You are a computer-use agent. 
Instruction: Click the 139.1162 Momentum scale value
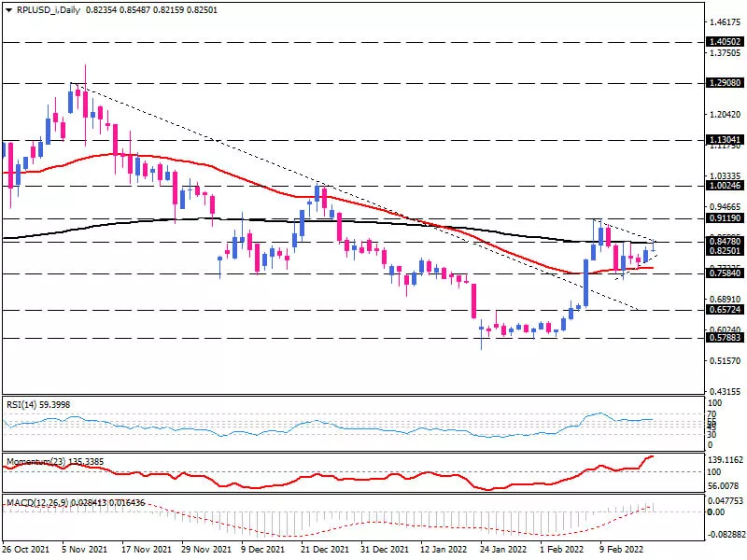pyautogui.click(x=726, y=460)
